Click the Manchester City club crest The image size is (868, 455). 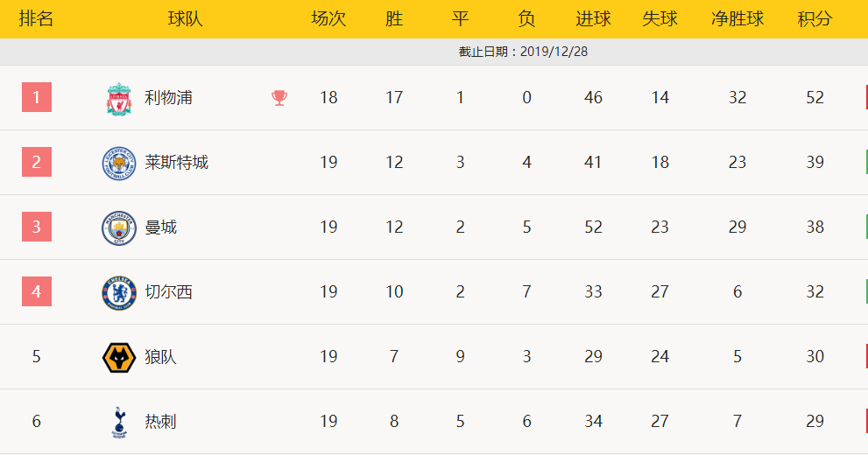coord(119,227)
